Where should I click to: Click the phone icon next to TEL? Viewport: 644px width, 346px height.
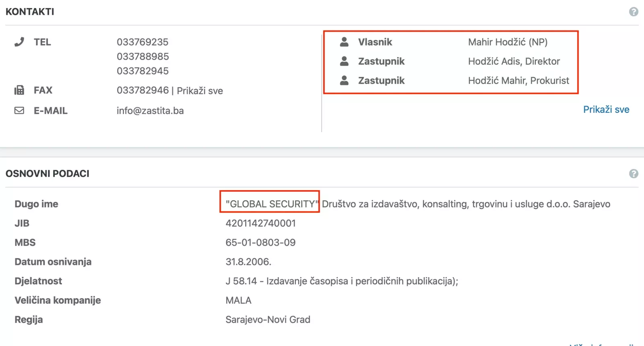point(19,42)
